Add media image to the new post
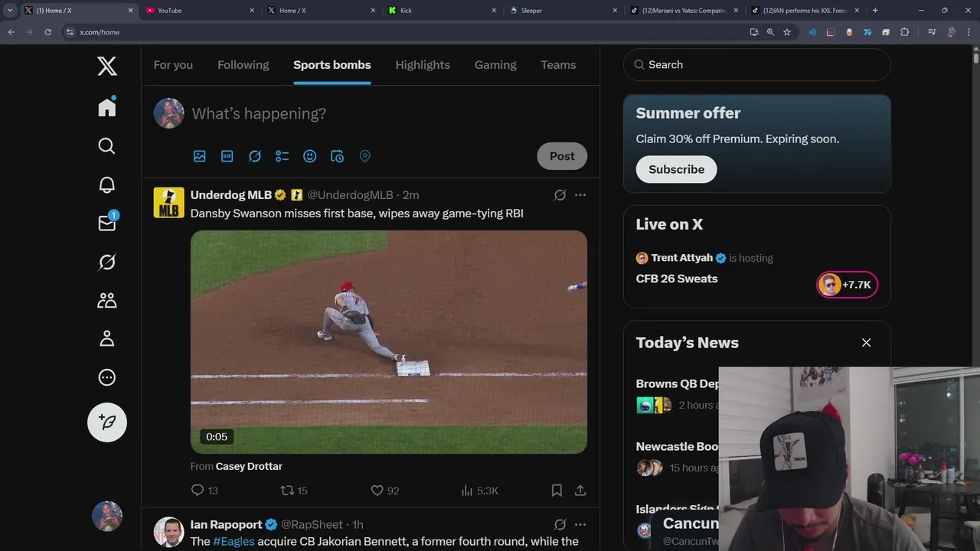The width and height of the screenshot is (980, 551). click(x=200, y=156)
